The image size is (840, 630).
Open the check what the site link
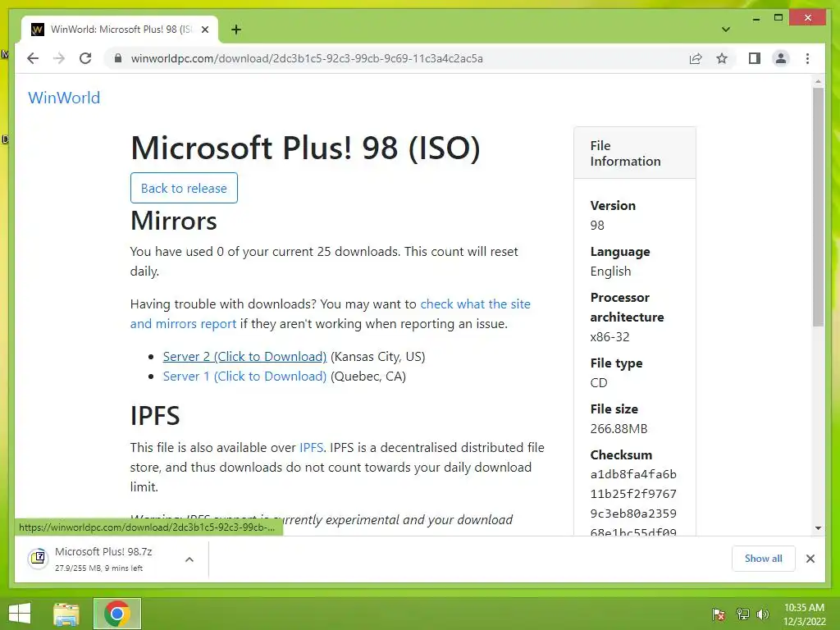pyautogui.click(x=475, y=304)
